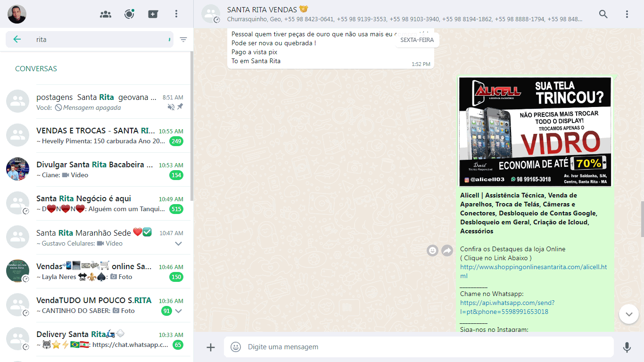
Task: Click the 515 unread badge
Action: (177, 209)
